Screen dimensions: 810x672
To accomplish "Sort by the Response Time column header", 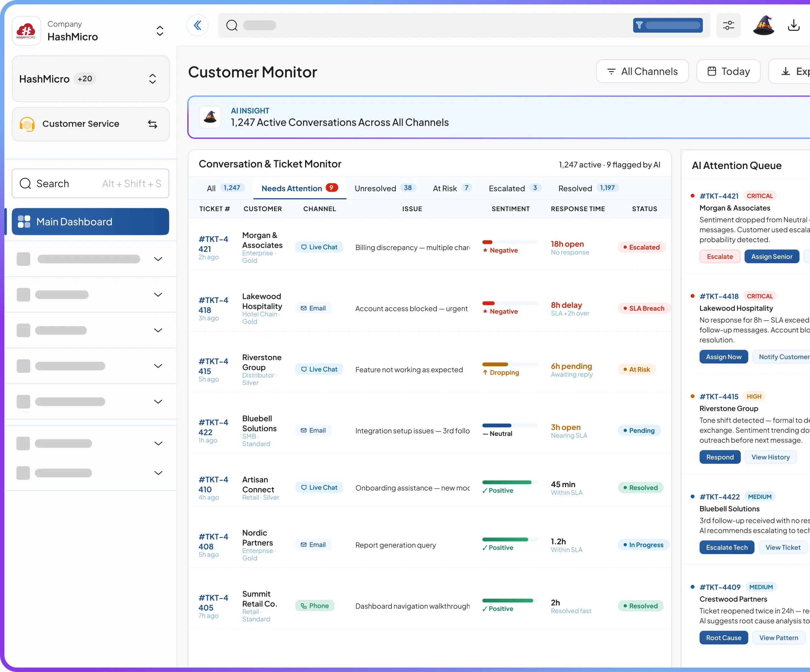I will click(578, 209).
